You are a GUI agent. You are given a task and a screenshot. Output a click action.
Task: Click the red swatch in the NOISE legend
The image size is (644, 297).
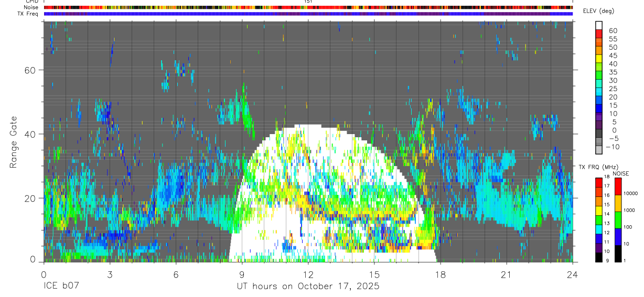coord(618,186)
